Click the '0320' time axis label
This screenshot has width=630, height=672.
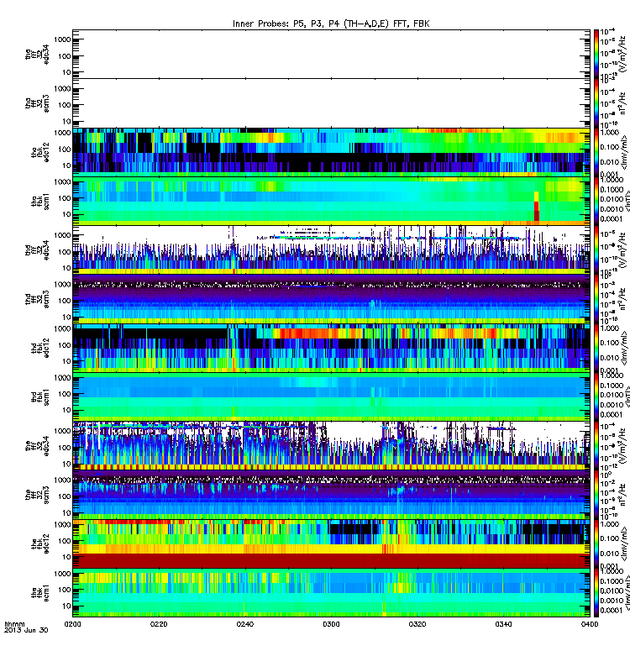417,624
